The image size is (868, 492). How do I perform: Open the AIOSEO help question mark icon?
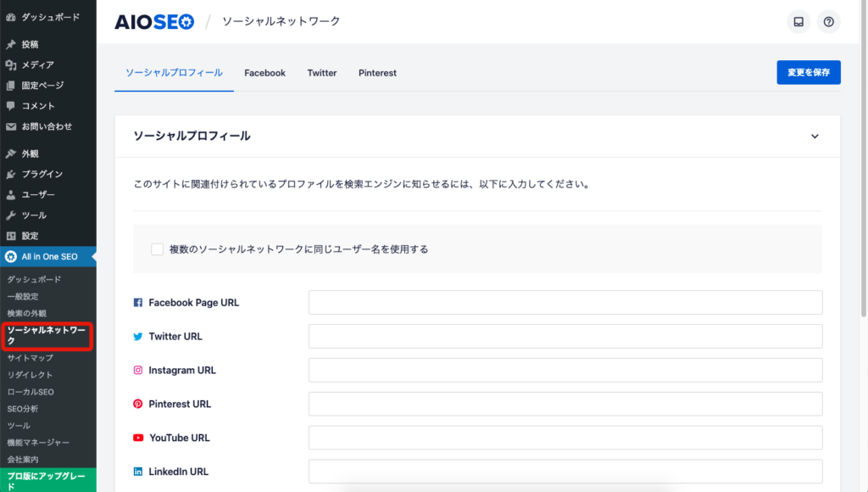(828, 21)
